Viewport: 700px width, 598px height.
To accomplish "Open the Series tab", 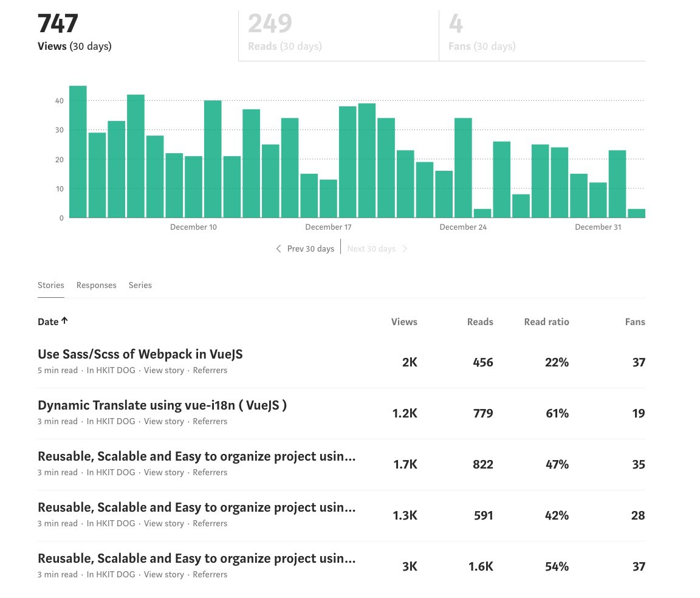I will (x=140, y=285).
